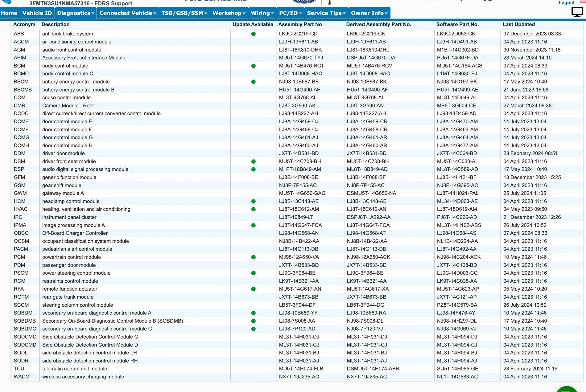Select derived part number DSMU5T-14H074-ABR
Image resolution: width=586 pixels, height=392 pixels.
373,369
